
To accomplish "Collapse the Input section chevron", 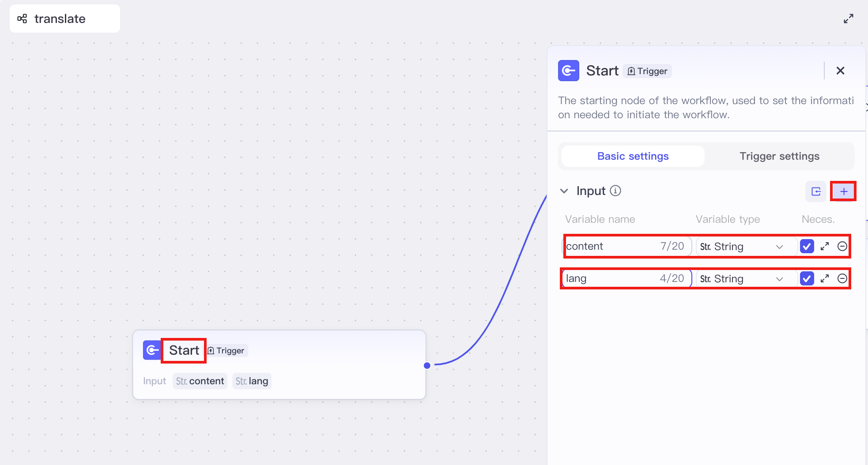I will tap(564, 191).
